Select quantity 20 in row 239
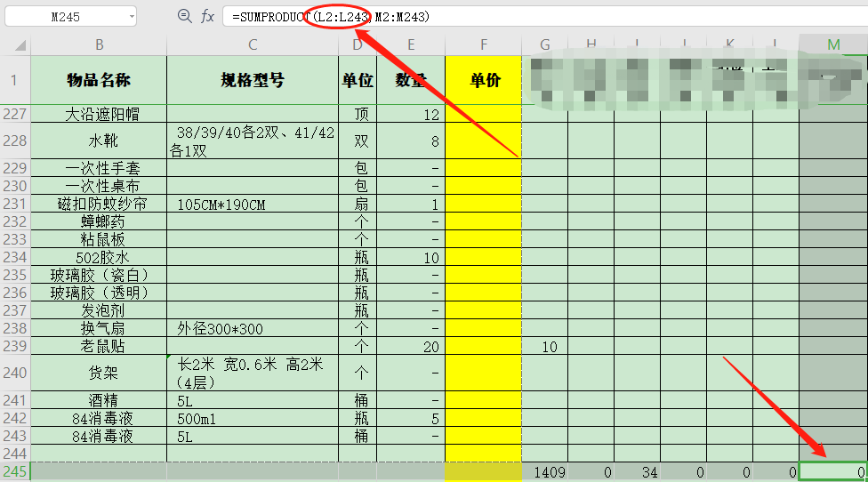This screenshot has height=482, width=868. coord(411,347)
